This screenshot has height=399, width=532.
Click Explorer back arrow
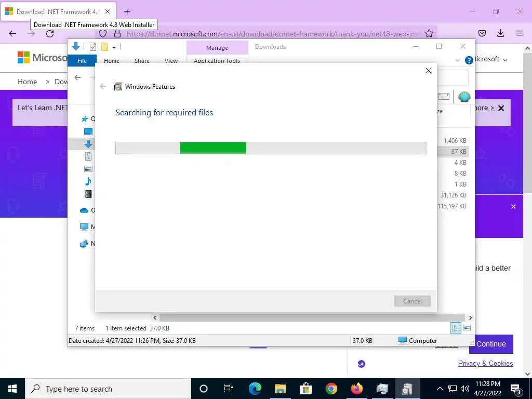click(x=78, y=78)
